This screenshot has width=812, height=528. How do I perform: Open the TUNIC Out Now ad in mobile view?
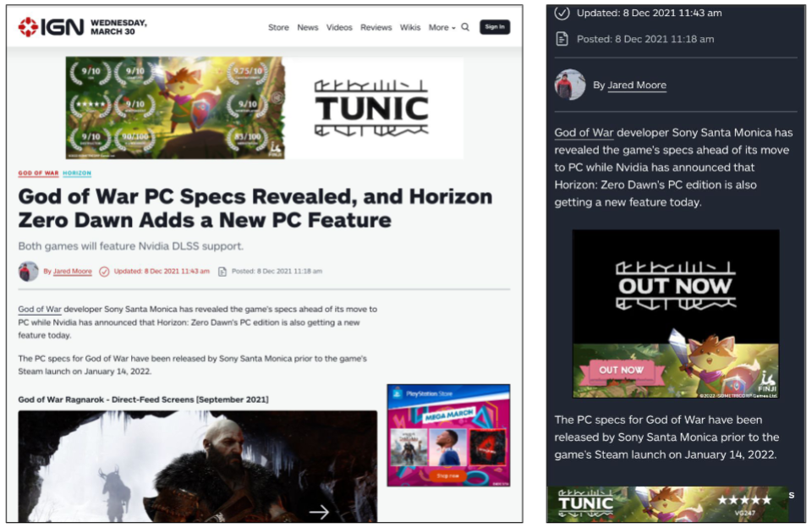[x=676, y=314]
